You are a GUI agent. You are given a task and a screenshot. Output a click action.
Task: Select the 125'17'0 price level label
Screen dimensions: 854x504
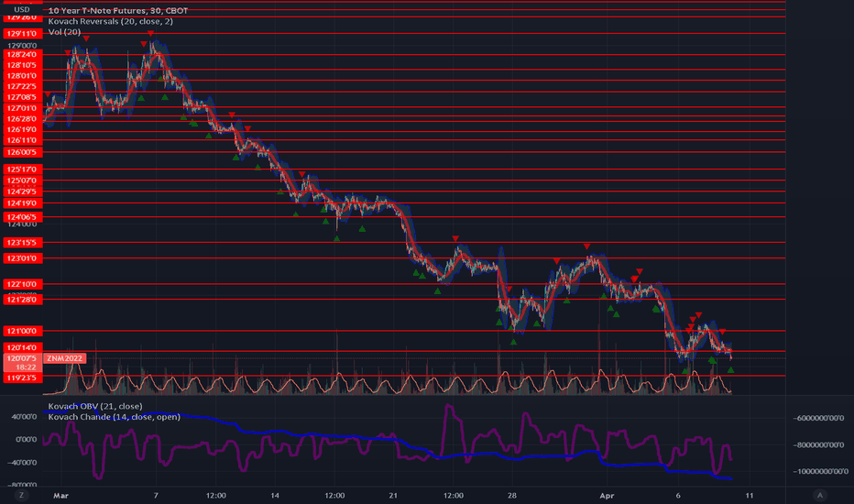[x=22, y=170]
